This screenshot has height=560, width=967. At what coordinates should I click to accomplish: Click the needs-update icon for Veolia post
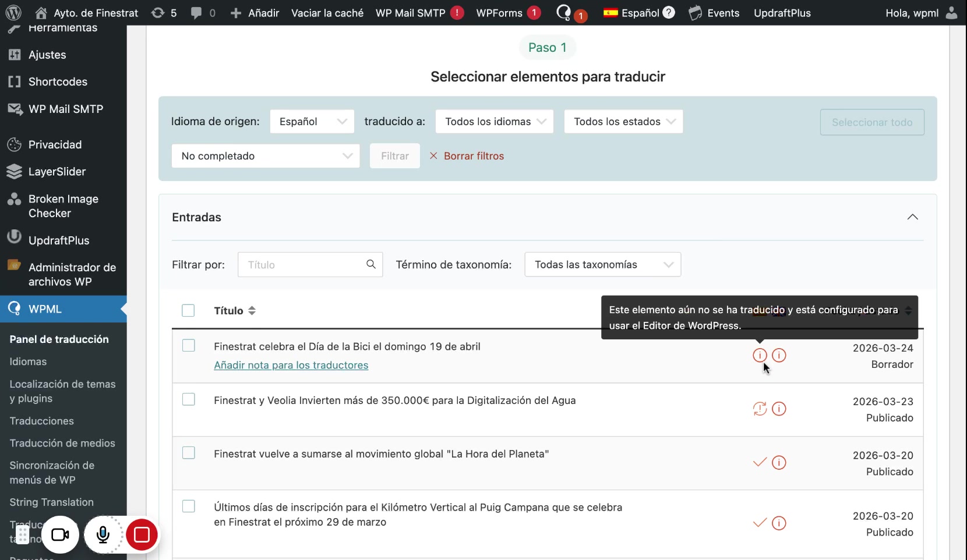click(760, 409)
